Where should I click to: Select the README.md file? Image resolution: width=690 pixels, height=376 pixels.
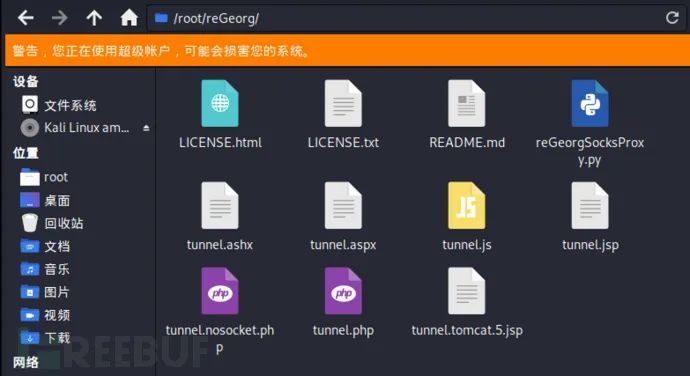pyautogui.click(x=467, y=114)
